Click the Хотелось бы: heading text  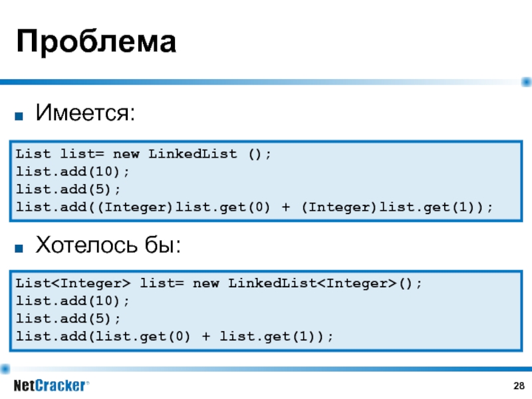point(108,245)
